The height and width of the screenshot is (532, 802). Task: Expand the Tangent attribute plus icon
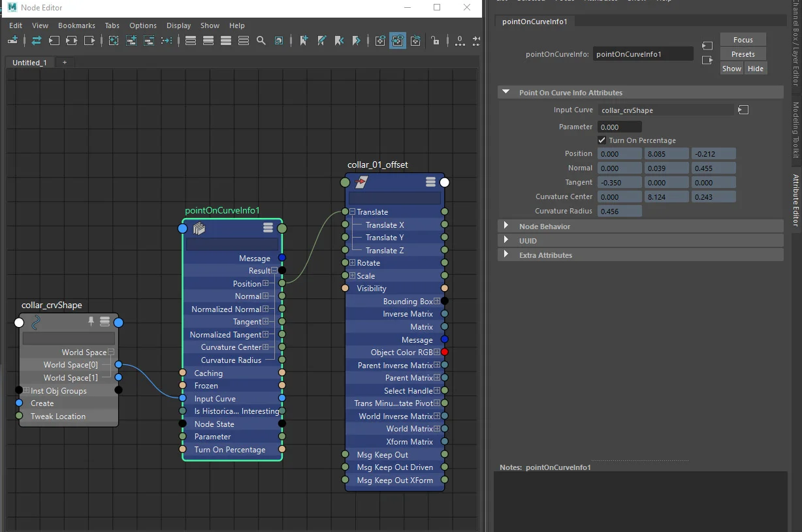[266, 322]
